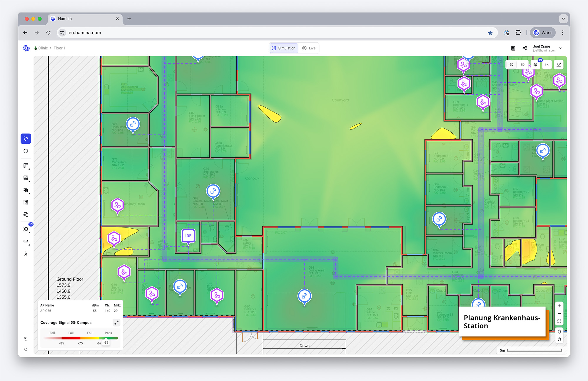Open the scale ruler tool
This screenshot has width=588, height=381.
point(26,241)
